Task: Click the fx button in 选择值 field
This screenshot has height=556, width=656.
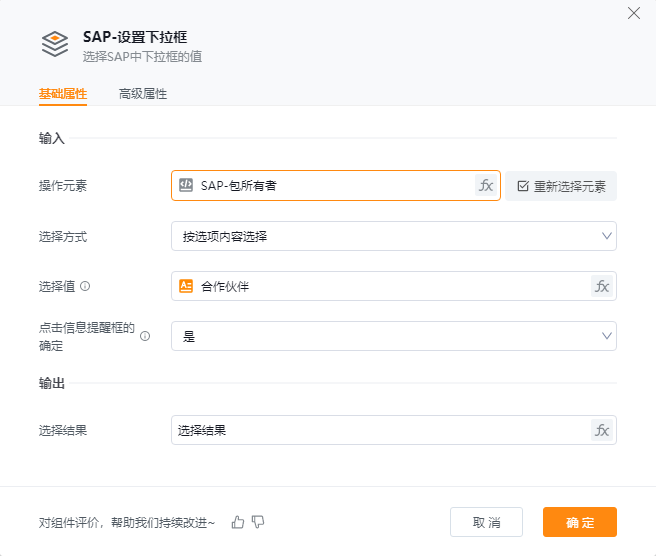Action: (602, 286)
